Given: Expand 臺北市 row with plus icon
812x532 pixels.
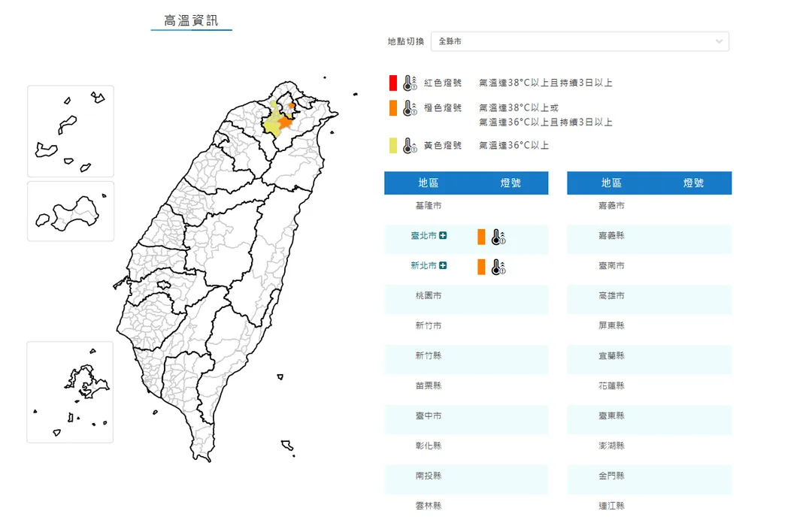Looking at the screenshot, I should click(443, 235).
